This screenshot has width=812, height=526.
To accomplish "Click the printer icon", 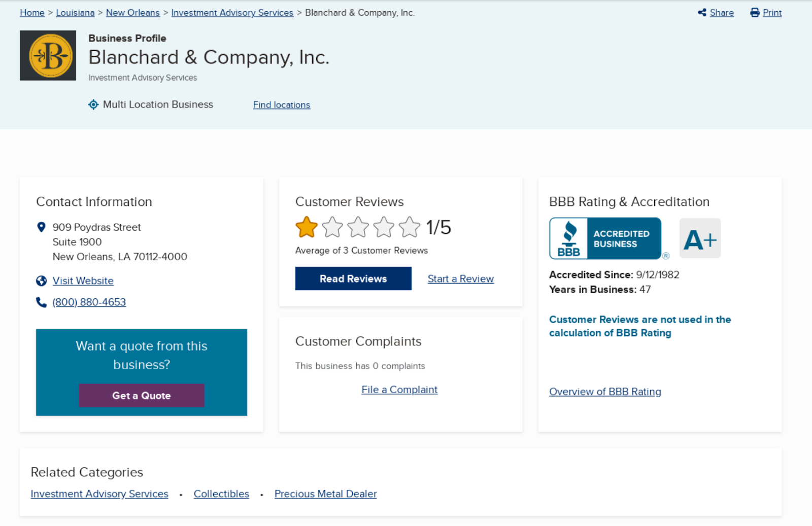I will point(755,13).
